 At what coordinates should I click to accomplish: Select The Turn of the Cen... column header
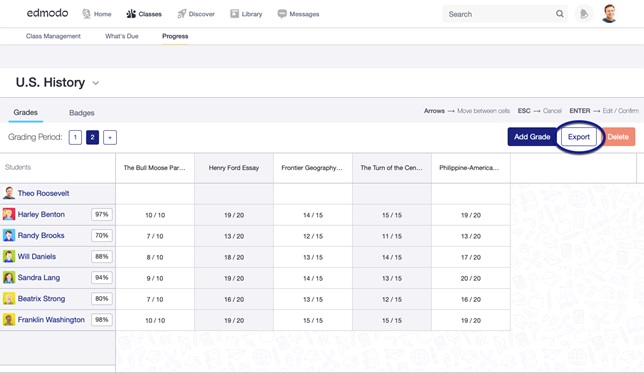[x=391, y=168]
